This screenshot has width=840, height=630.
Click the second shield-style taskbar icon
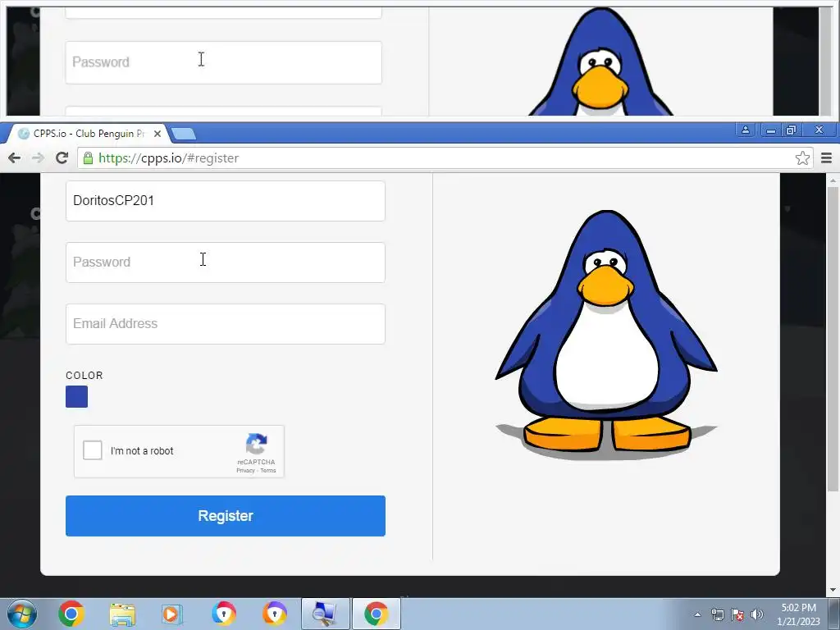[274, 614]
